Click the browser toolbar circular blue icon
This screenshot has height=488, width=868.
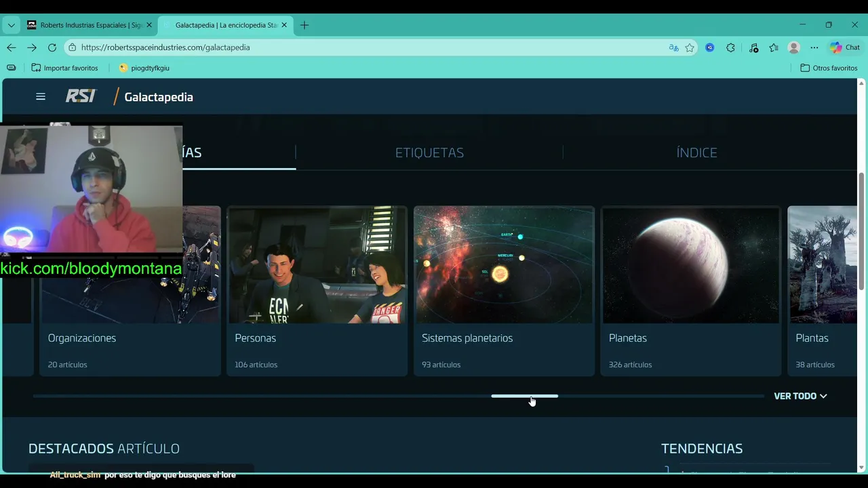pos(709,47)
